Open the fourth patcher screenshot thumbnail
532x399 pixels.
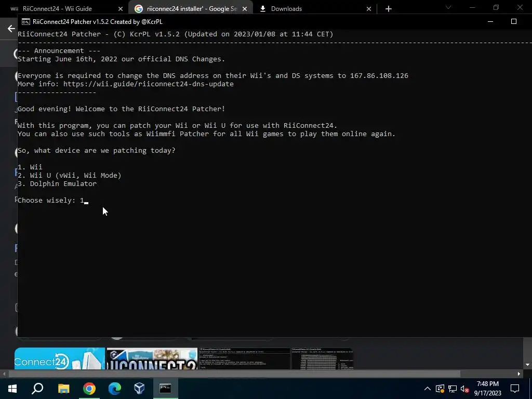click(322, 358)
